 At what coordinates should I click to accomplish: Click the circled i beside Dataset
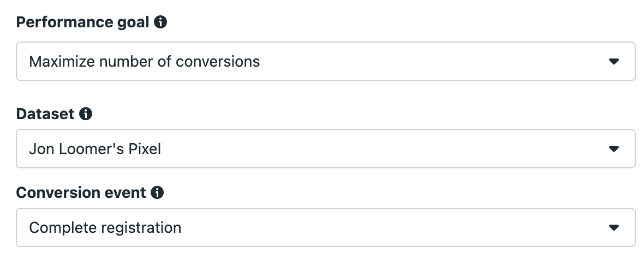86,114
